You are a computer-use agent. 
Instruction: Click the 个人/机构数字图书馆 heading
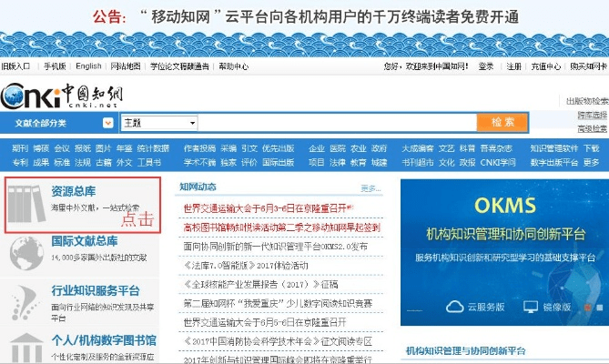pyautogui.click(x=104, y=340)
